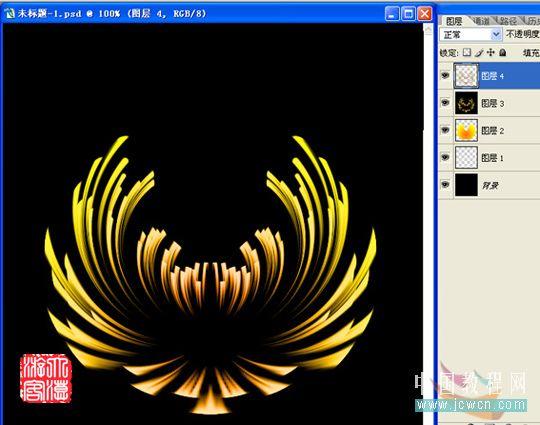This screenshot has width=540, height=425.
Task: Click the lock all padlock icon
Action: click(503, 52)
